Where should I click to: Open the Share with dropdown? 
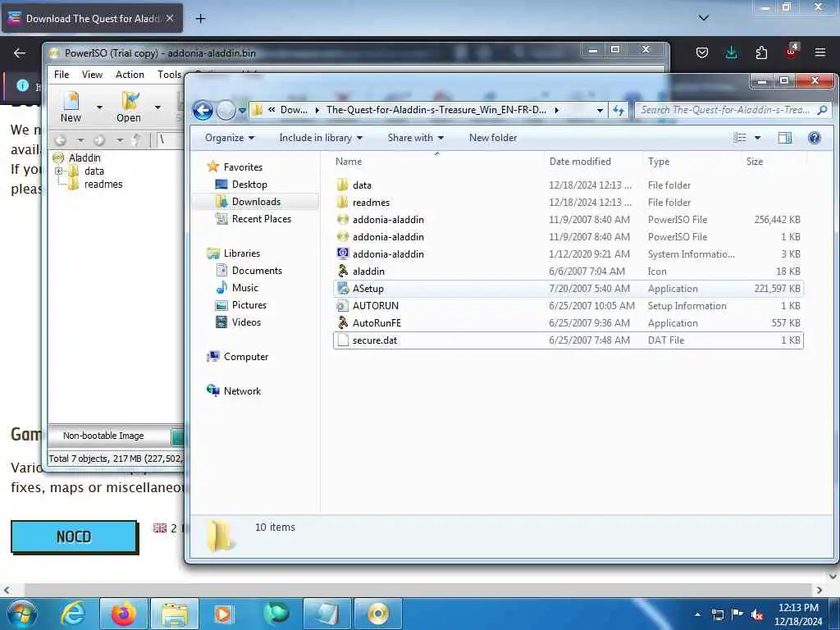click(x=416, y=138)
